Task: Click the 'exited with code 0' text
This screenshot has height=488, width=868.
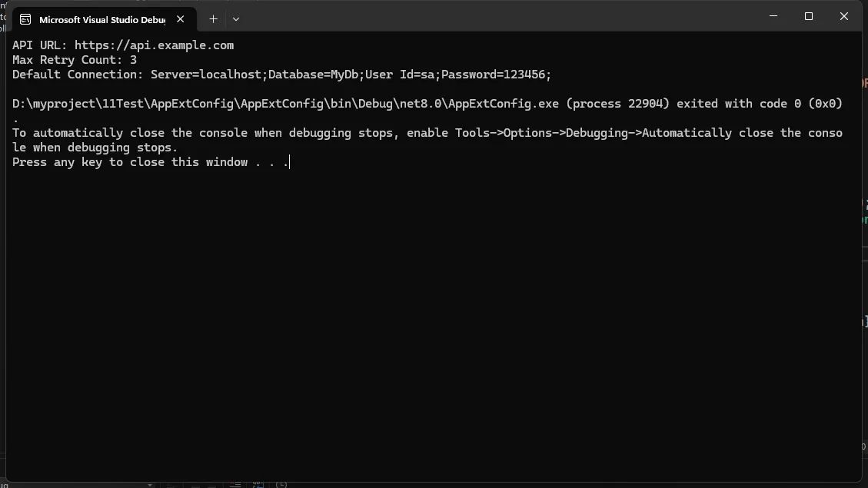Action: coord(739,104)
